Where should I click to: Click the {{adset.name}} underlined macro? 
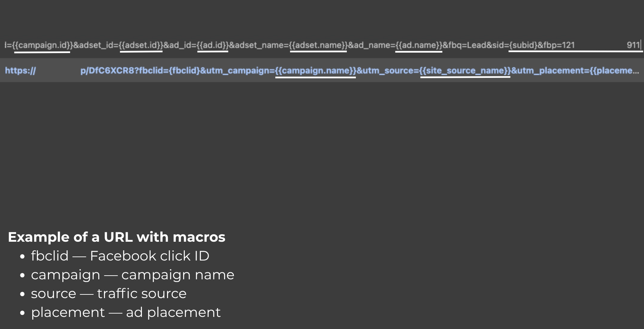(x=318, y=44)
